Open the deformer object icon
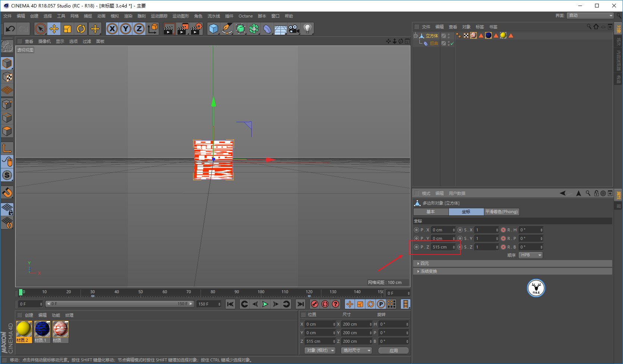This screenshot has height=364, width=623. [267, 29]
